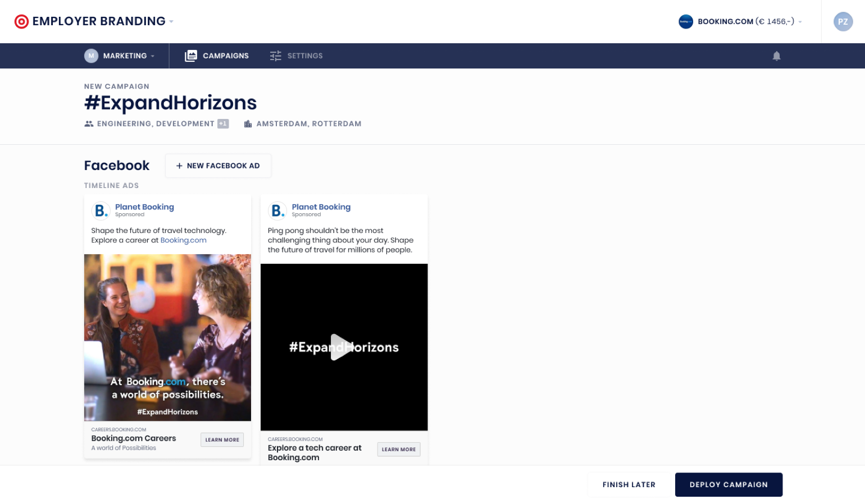This screenshot has width=865, height=504.
Task: Click Learn More on Booking.com Careers ad
Action: click(222, 439)
